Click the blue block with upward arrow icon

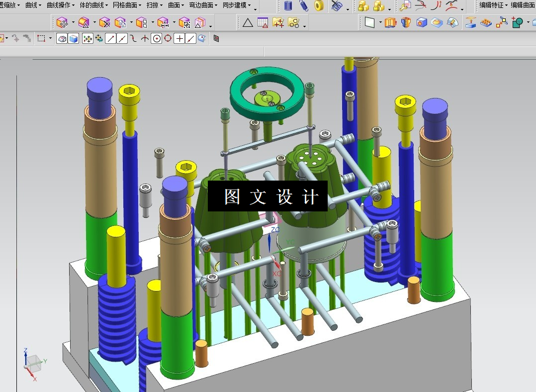coord(471,23)
